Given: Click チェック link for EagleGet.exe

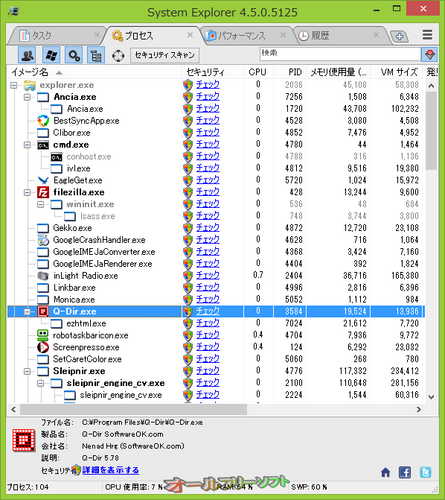Looking at the screenshot, I should pos(208,180).
